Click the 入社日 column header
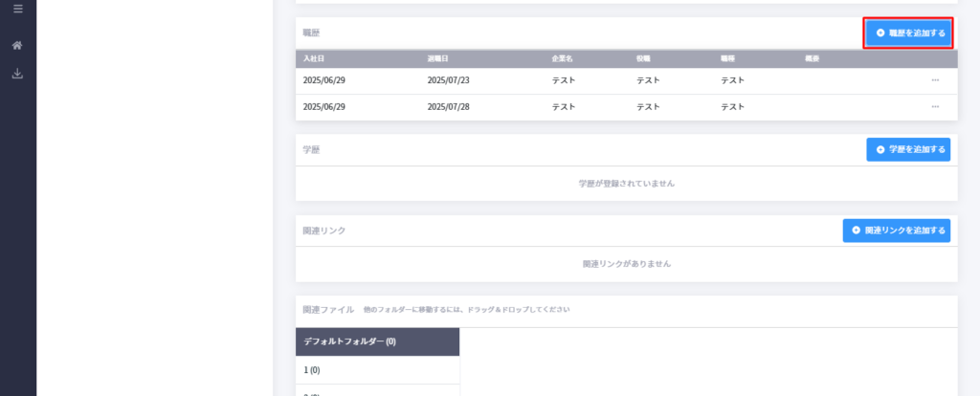This screenshot has width=980, height=396. [314, 58]
